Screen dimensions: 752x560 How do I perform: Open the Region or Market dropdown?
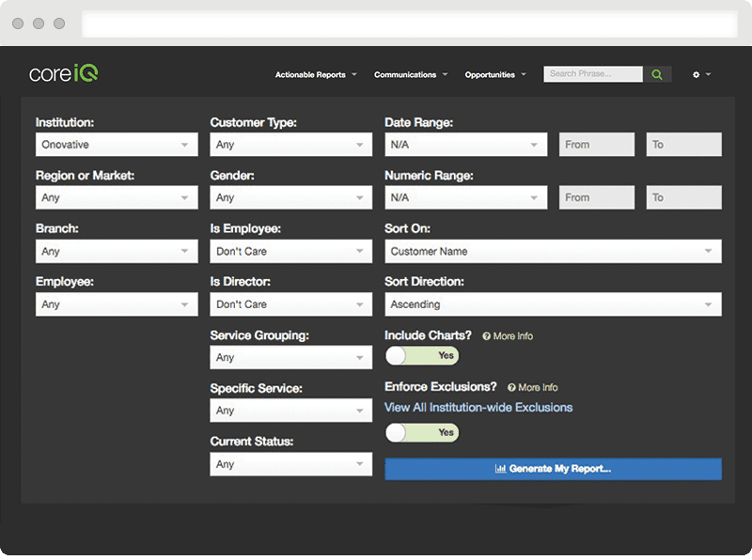coord(117,197)
